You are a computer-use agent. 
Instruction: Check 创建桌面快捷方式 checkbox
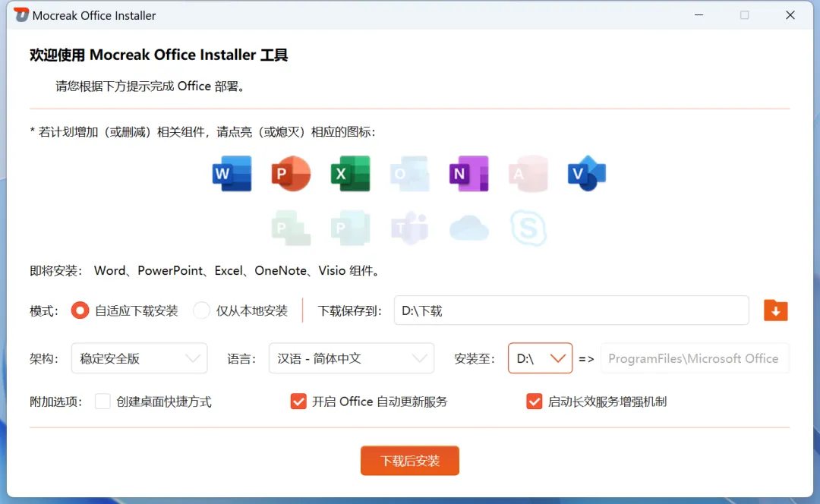[x=102, y=402]
